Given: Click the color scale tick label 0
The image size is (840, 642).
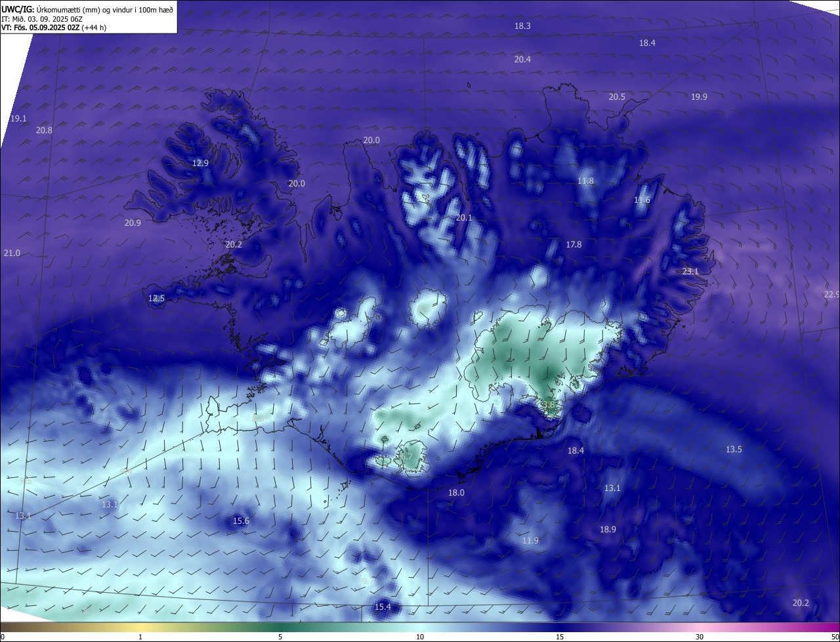Looking at the screenshot, I should click(x=3, y=637).
